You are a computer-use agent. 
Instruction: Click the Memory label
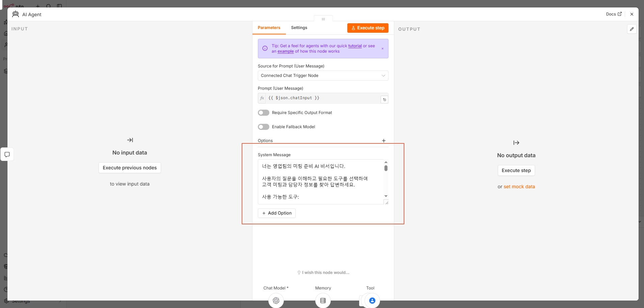coord(323,288)
